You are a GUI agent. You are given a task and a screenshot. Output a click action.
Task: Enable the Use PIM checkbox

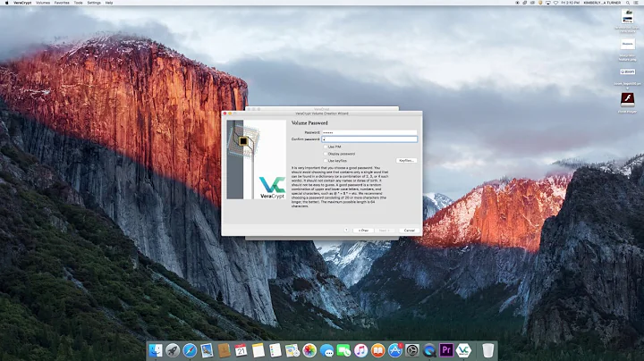(326, 147)
